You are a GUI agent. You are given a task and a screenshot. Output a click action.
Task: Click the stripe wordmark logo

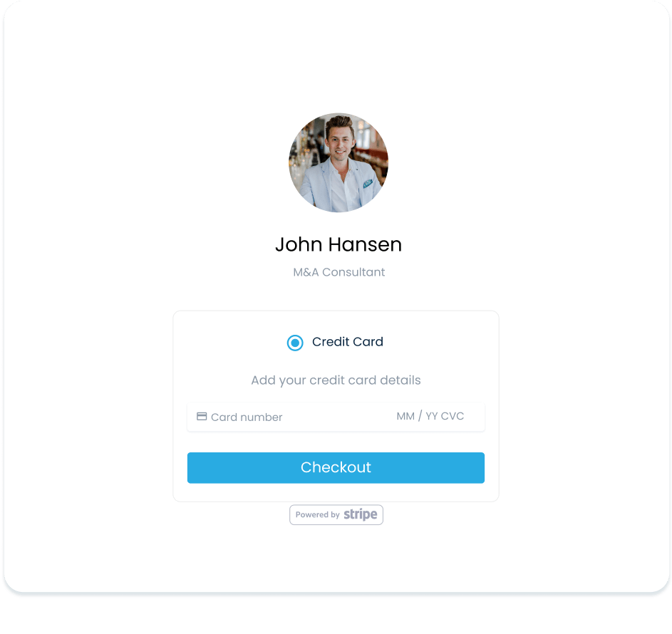pos(361,514)
